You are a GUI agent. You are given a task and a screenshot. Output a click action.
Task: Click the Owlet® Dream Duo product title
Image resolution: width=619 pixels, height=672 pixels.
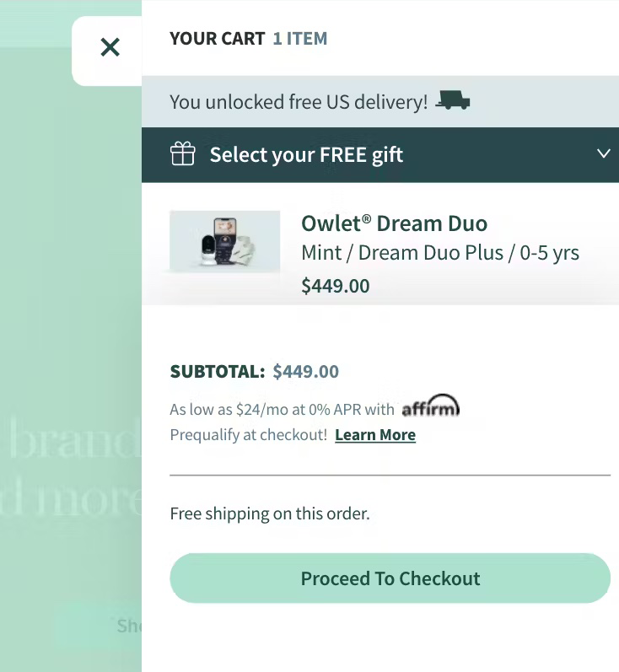[394, 223]
